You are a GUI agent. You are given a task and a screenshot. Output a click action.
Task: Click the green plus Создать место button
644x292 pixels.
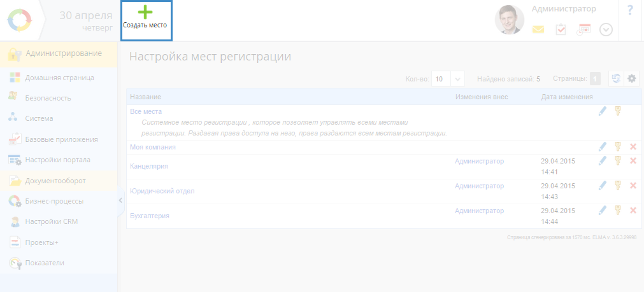145,18
